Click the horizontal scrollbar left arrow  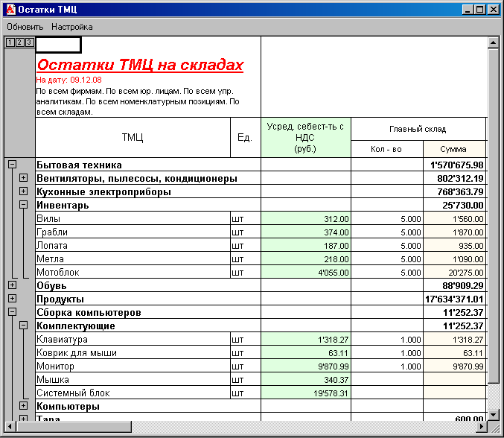9,427
